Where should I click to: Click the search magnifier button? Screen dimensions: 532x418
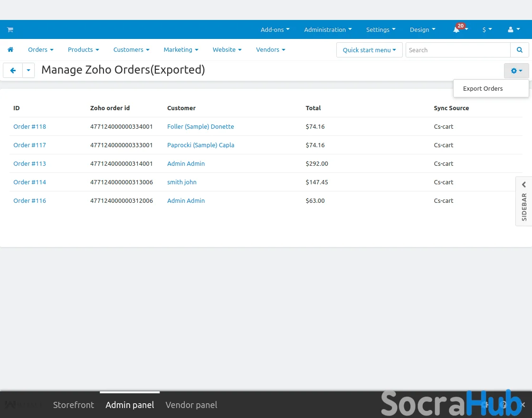click(x=520, y=50)
